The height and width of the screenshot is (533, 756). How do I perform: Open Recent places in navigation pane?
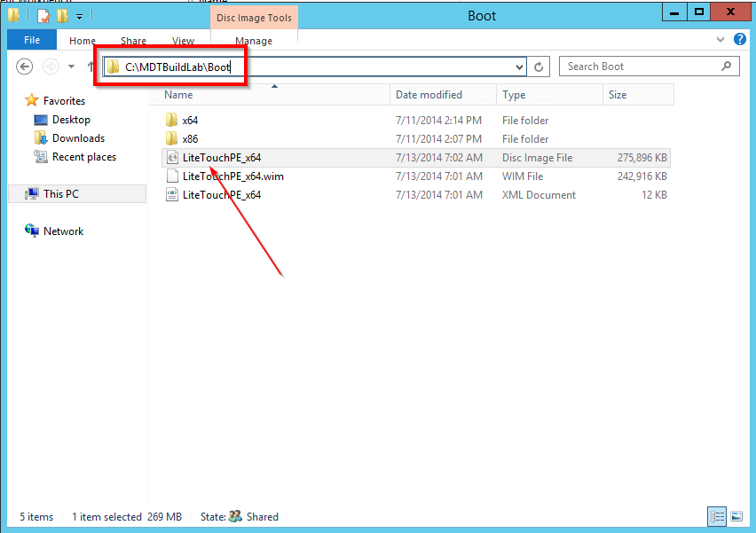[84, 157]
